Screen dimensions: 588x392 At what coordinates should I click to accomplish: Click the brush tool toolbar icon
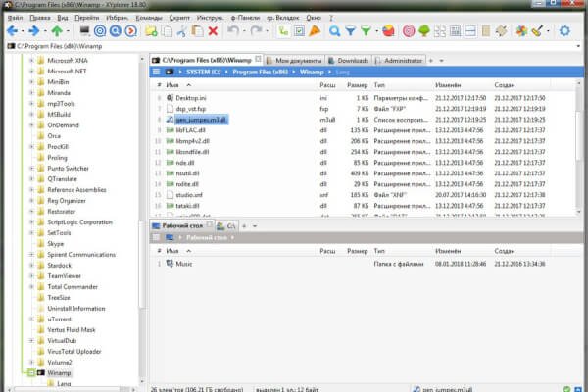(x=537, y=31)
